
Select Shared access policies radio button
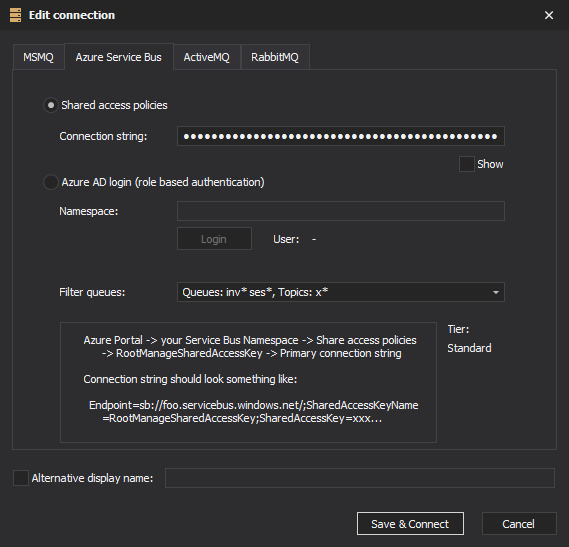(51, 105)
